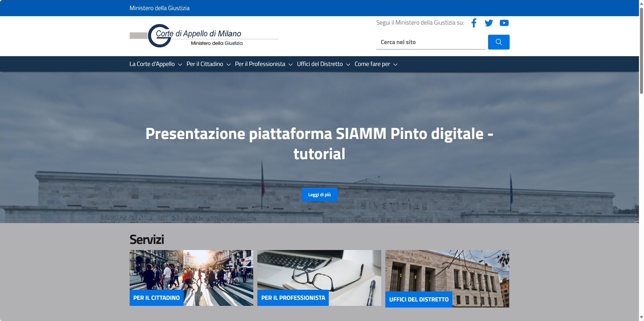Open the Uffici del Distretto service card
Viewport: 644px width, 321px height.
click(447, 279)
